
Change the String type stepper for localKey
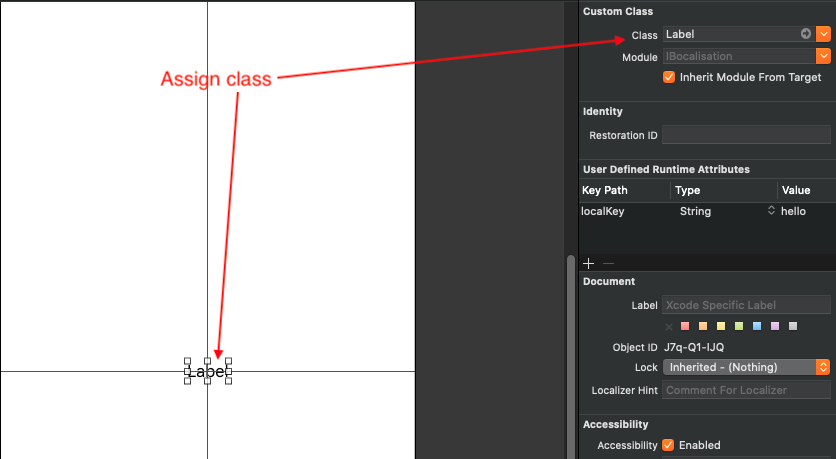pyautogui.click(x=770, y=212)
